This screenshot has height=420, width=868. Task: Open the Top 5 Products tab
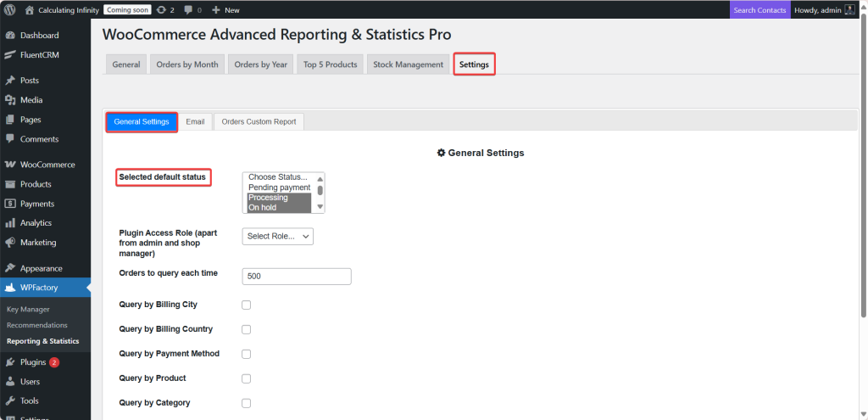pos(330,64)
